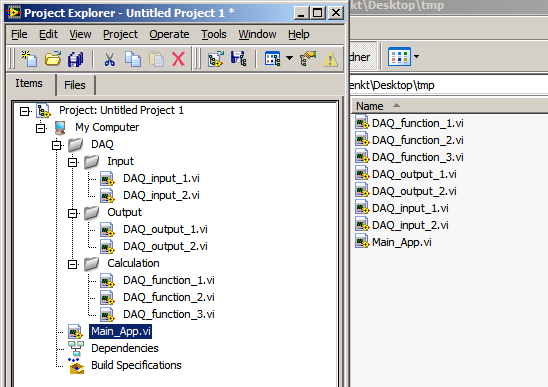Select DAQ_output_1.vi in explorer file list
Image resolution: width=548 pixels, height=387 pixels.
414,174
